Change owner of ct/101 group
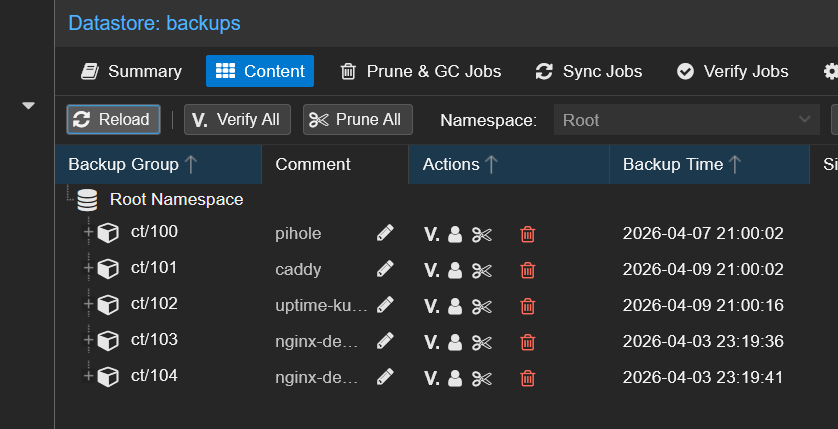The width and height of the screenshot is (838, 429). pyautogui.click(x=455, y=270)
